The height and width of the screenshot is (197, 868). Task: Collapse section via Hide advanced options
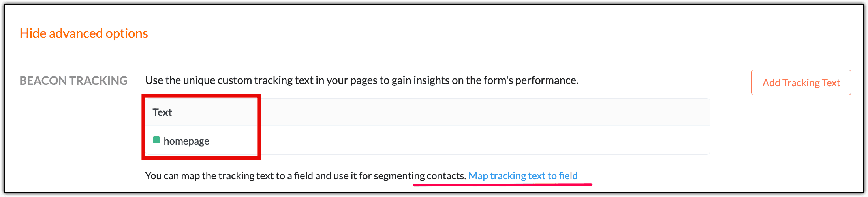(84, 33)
